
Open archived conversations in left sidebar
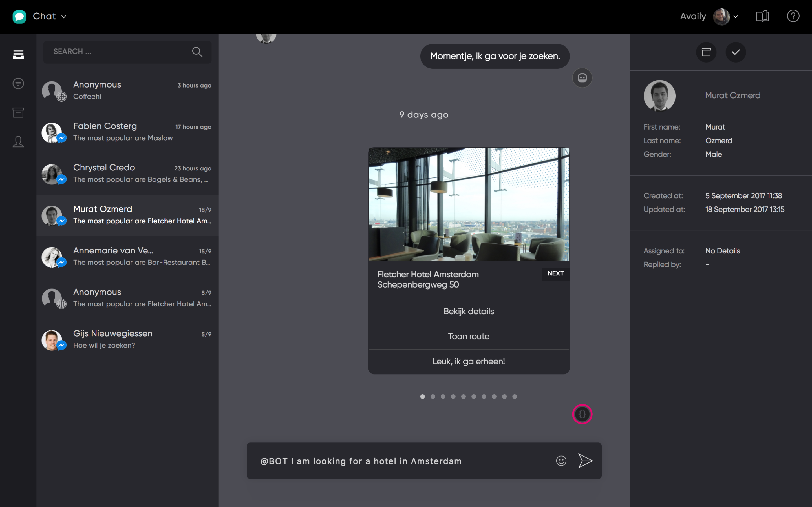[x=18, y=112]
